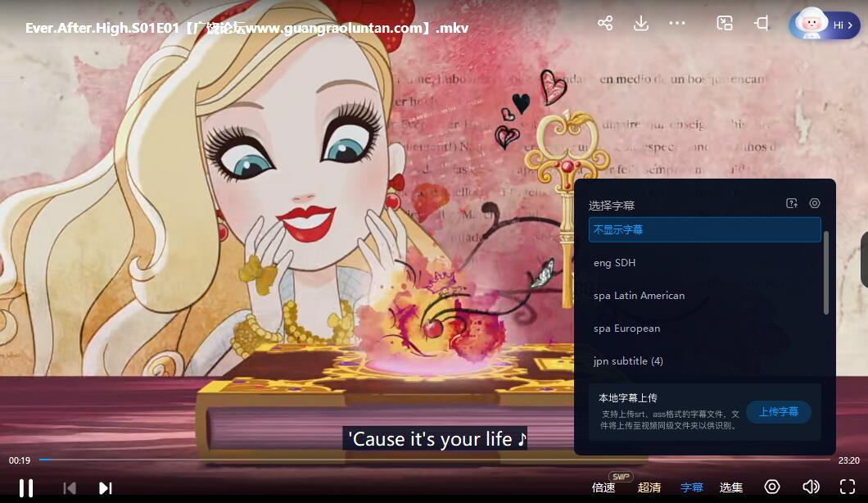Enter fullscreen mode
This screenshot has height=503, width=868.
click(x=848, y=487)
